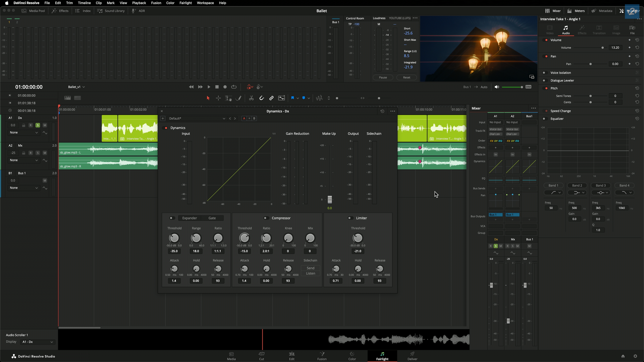Click the Control Room speaker mute icon
Viewport: 644px width, 362px height.
tap(497, 87)
